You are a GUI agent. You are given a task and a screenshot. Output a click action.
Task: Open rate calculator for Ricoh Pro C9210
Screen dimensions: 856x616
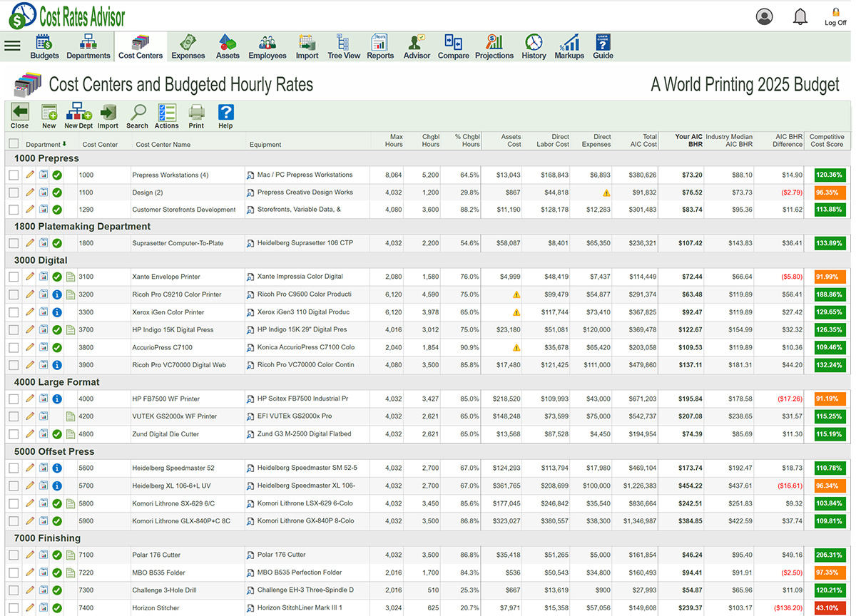[x=44, y=294]
